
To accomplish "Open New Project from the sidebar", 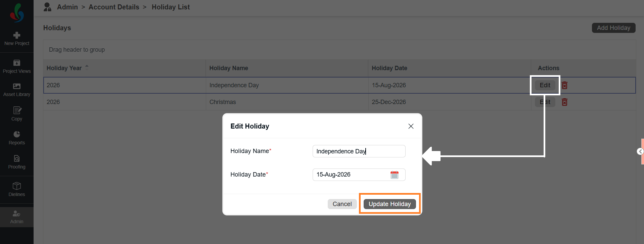I will tap(17, 39).
